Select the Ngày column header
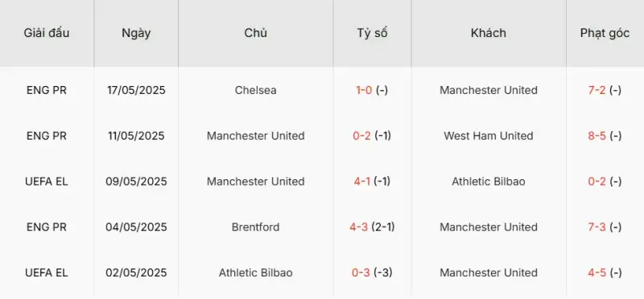Viewport: 644px width, 299px height. pos(136,33)
